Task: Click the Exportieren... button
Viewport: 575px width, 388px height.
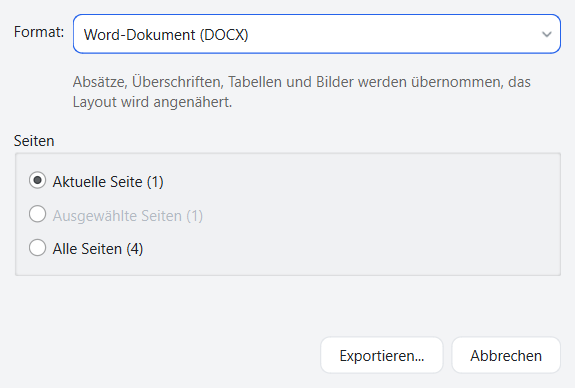Action: [382, 355]
